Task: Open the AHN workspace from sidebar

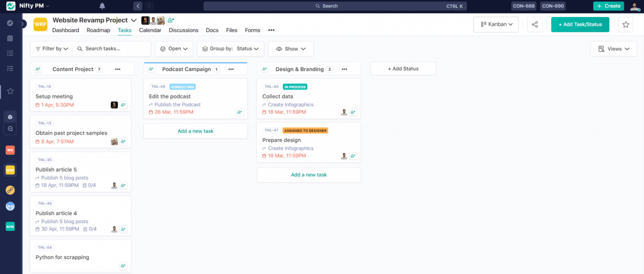Action: pyautogui.click(x=10, y=226)
